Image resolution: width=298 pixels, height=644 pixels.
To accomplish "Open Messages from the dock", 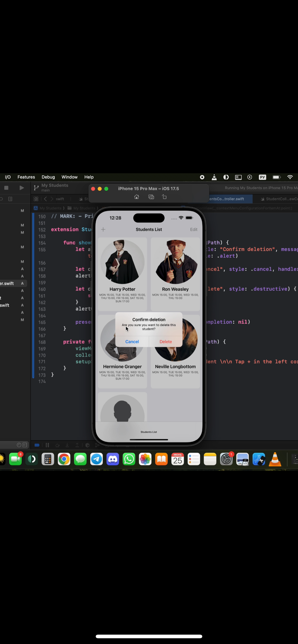I will (80, 459).
